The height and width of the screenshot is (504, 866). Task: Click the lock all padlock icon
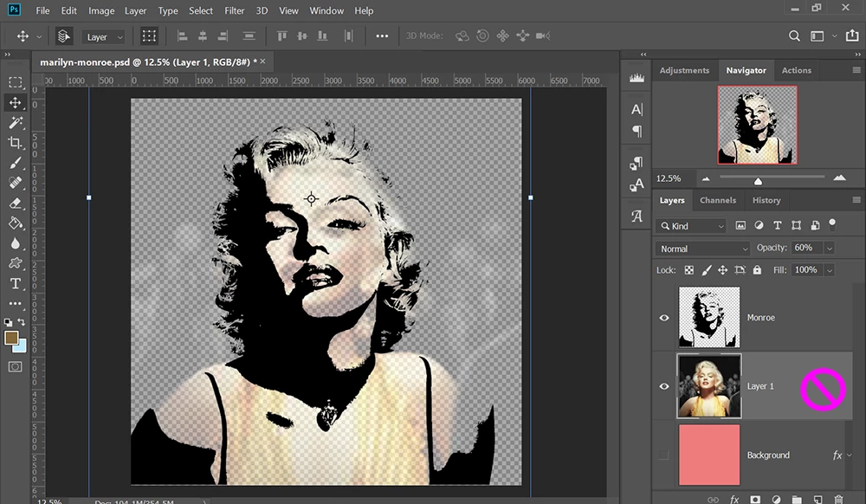click(x=757, y=270)
